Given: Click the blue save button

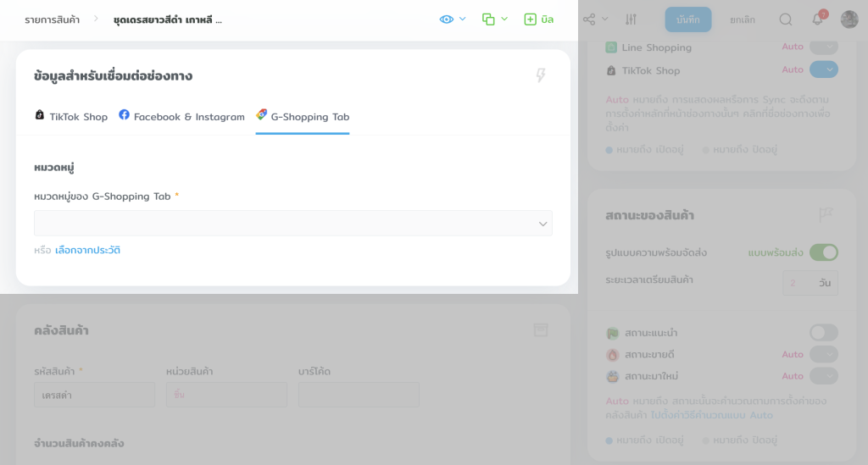Looking at the screenshot, I should (687, 19).
